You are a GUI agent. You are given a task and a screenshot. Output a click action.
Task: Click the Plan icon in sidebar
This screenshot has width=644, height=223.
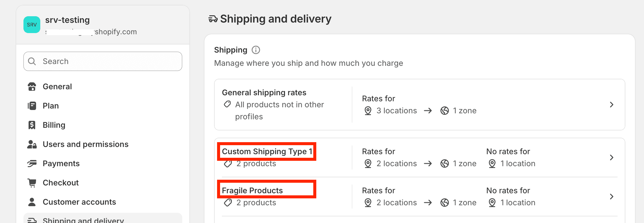tap(32, 106)
